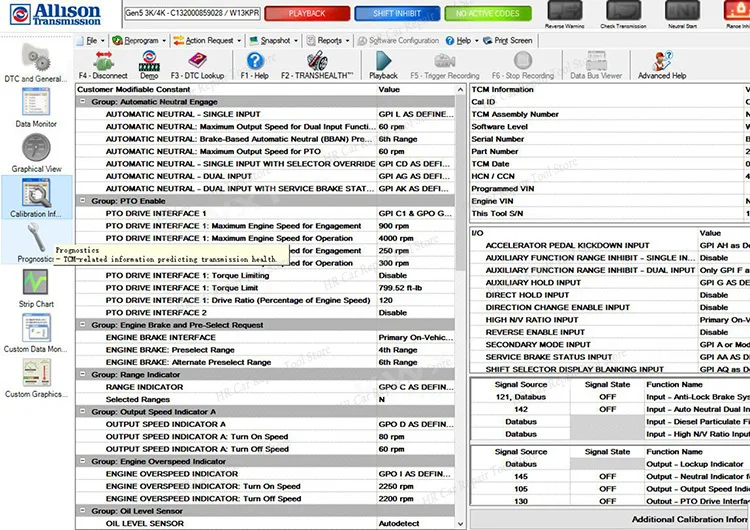The image size is (750, 530).
Task: Click the Demo toolbar icon
Action: point(148,61)
